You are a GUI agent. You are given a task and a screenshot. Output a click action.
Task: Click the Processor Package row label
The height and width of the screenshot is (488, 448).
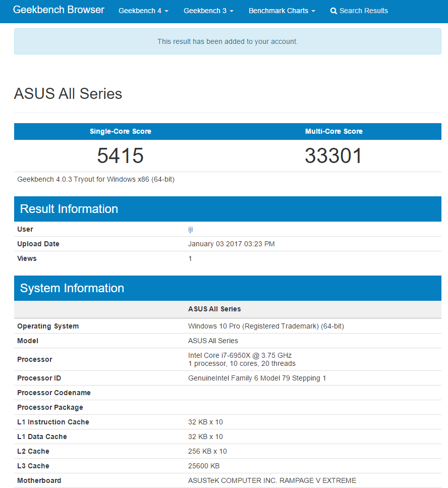(x=50, y=407)
